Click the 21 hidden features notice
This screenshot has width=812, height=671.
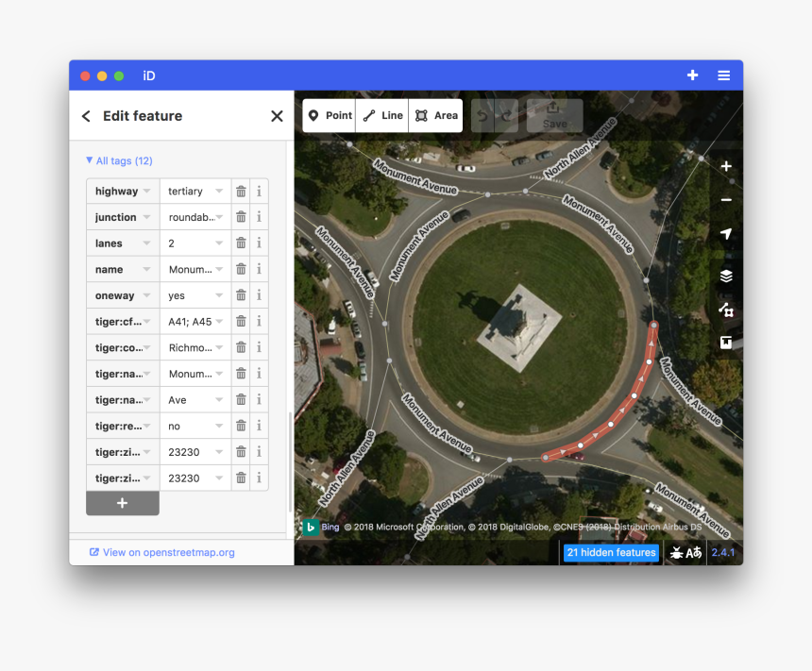click(x=611, y=553)
